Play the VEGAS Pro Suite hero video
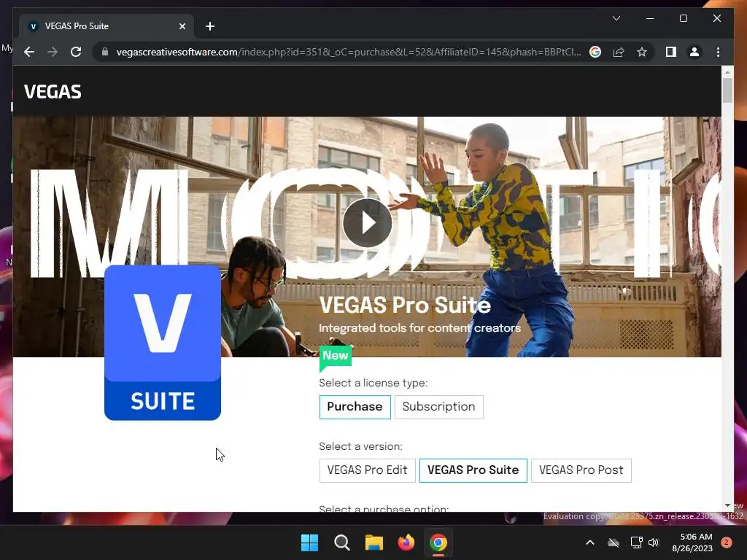Viewport: 747px width, 560px height. coord(367,223)
